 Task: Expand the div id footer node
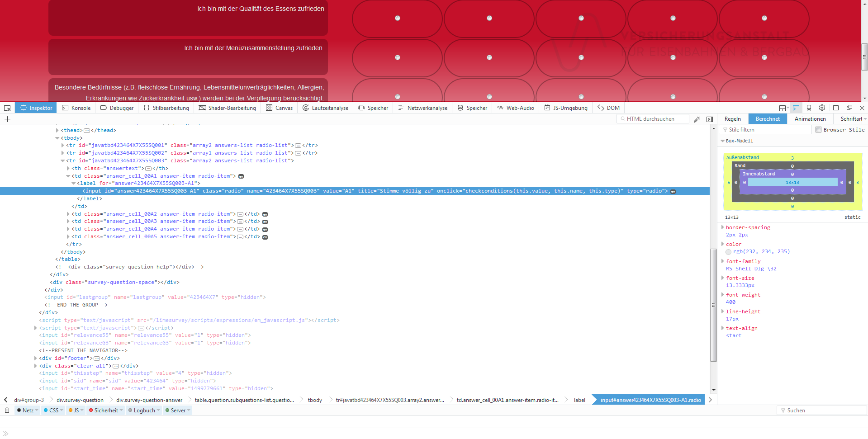(36, 358)
